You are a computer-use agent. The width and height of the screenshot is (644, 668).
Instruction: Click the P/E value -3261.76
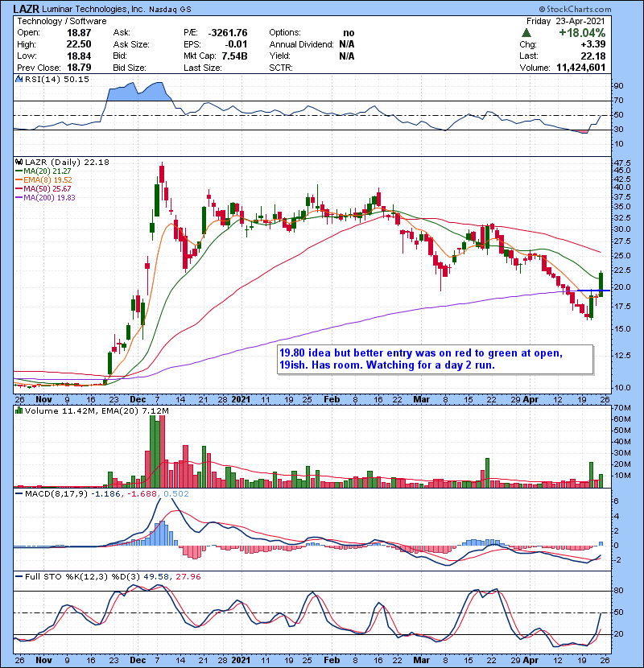click(x=228, y=33)
